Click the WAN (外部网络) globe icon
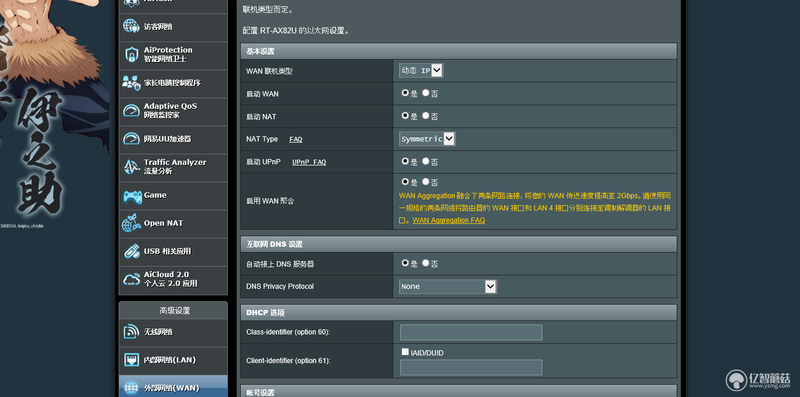 click(x=131, y=387)
